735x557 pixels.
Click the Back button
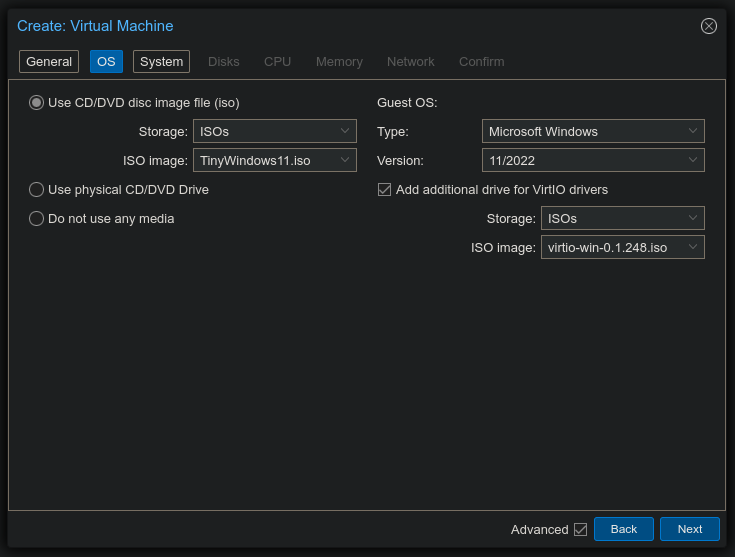[623, 530]
